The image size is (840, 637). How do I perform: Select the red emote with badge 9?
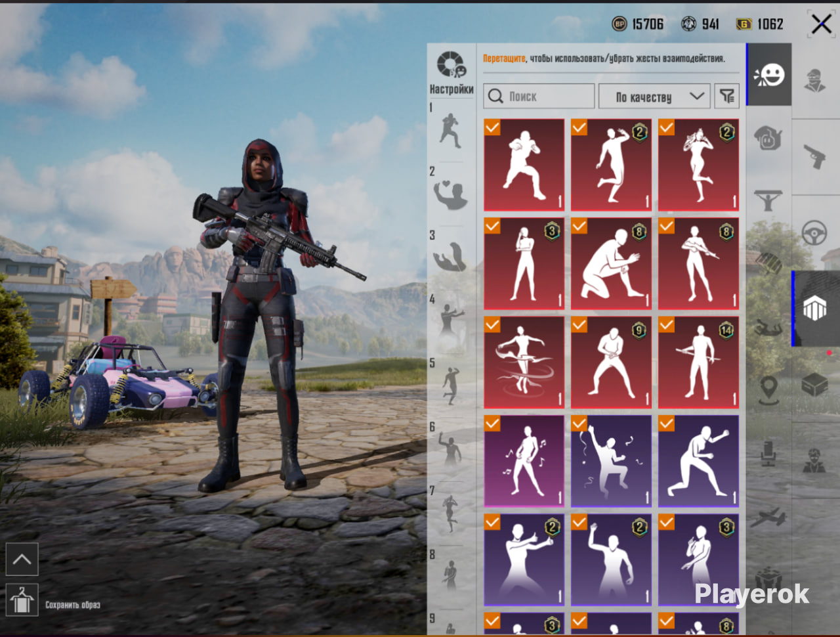611,362
